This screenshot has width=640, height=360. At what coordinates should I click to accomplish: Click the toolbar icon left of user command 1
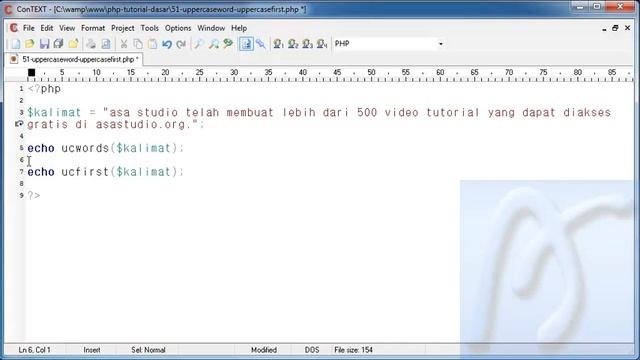click(260, 44)
